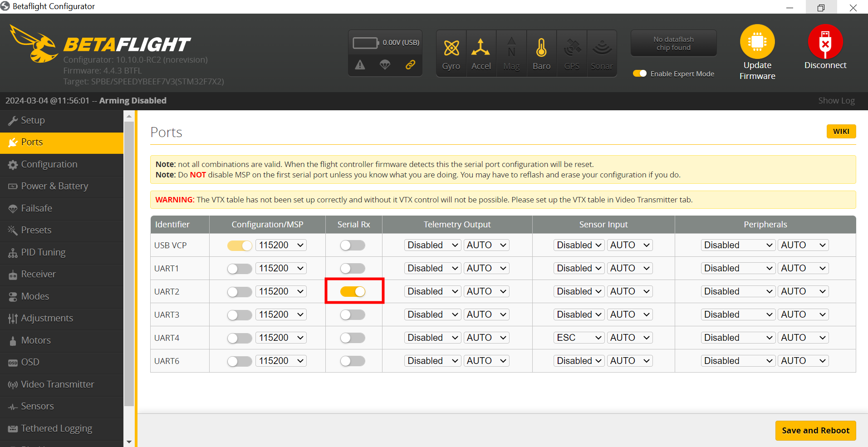Open UART1 MSP baud rate dropdown
This screenshot has width=868, height=447.
pos(281,268)
